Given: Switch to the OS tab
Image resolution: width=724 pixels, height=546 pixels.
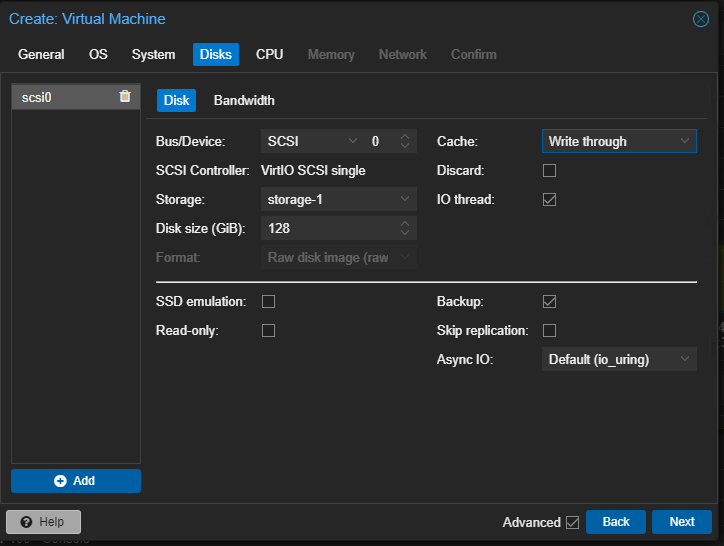Looking at the screenshot, I should pos(98,55).
